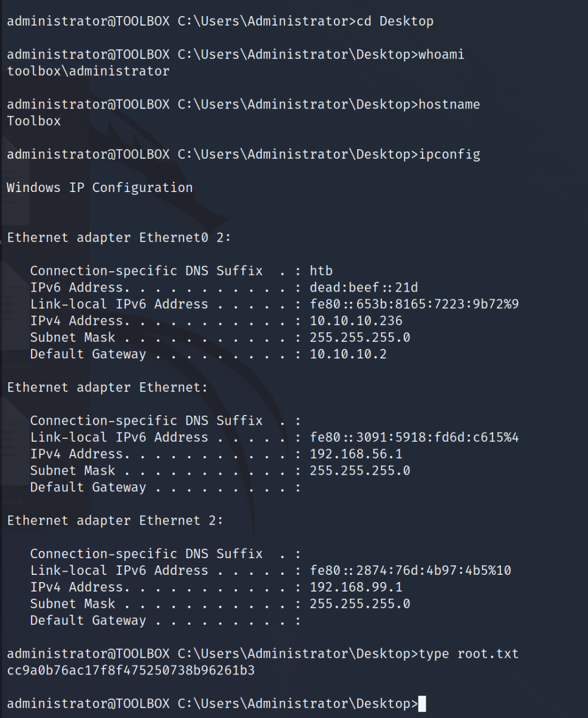588x718 pixels.
Task: Click the 'Ethernet adapter Ethernet 2:' heading
Action: [x=115, y=521]
